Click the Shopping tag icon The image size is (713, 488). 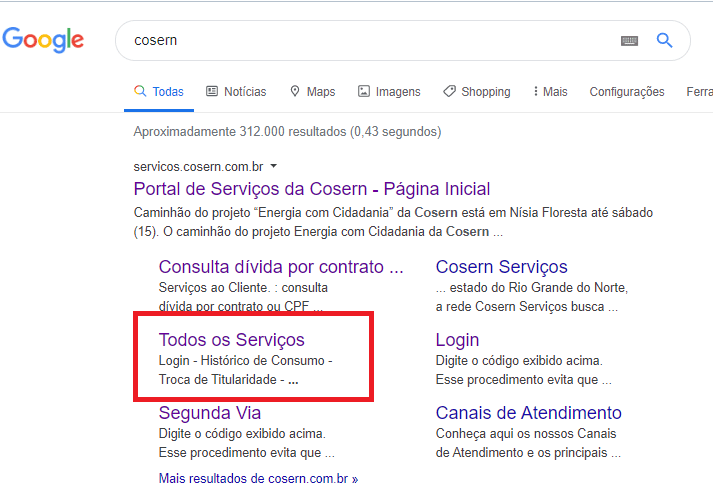point(449,91)
